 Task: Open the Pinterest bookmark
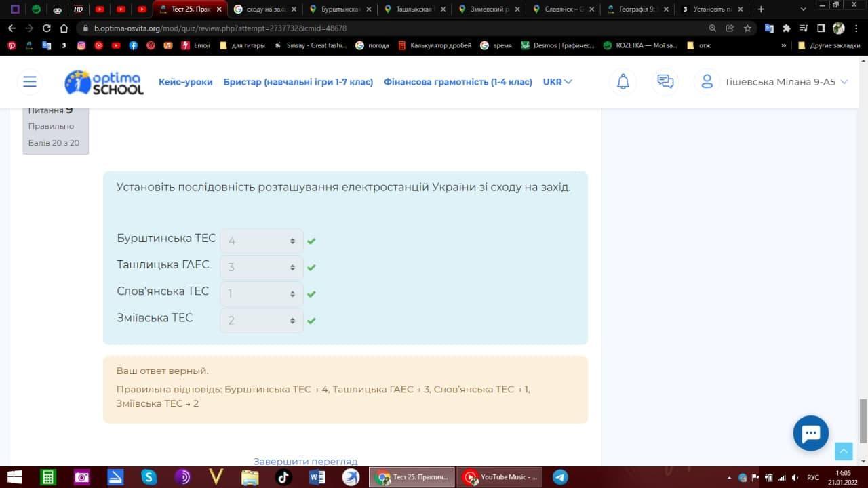tap(12, 45)
